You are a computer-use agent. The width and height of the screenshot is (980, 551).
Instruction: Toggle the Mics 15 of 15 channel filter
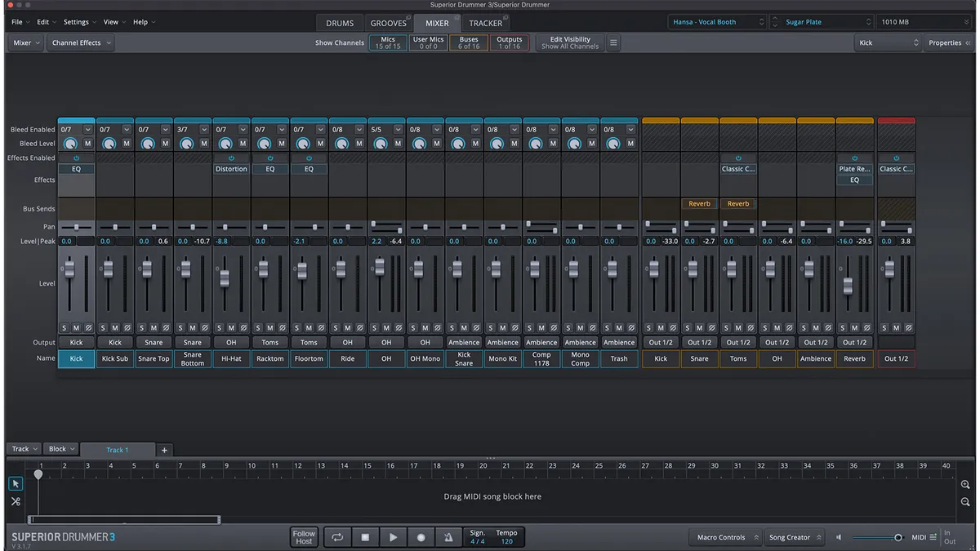click(x=388, y=42)
